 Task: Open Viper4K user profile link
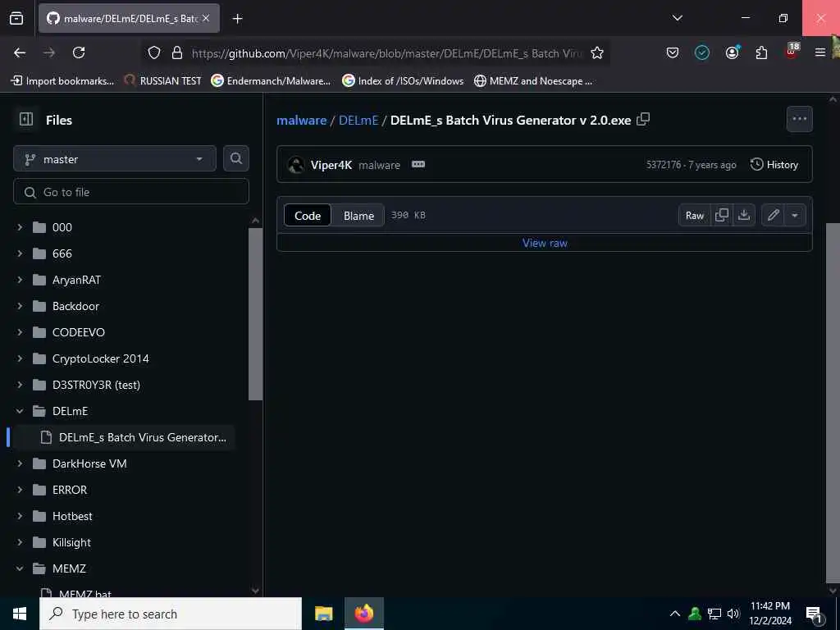[x=331, y=165]
